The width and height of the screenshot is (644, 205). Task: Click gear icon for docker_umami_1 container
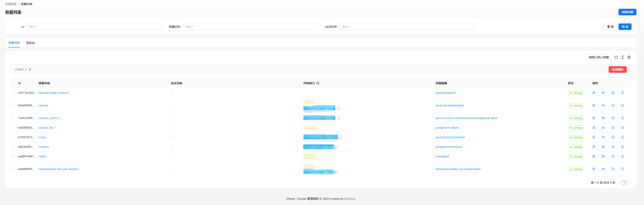[594, 118]
